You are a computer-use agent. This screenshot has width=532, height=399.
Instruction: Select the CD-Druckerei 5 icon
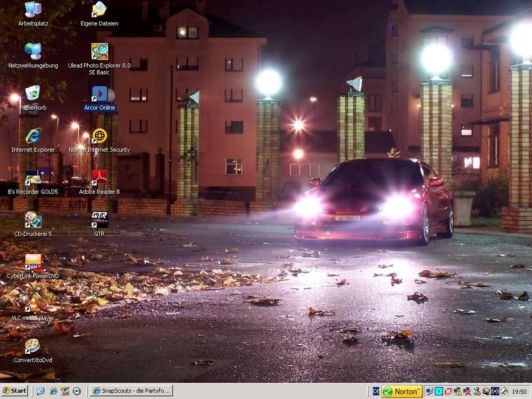tap(33, 220)
